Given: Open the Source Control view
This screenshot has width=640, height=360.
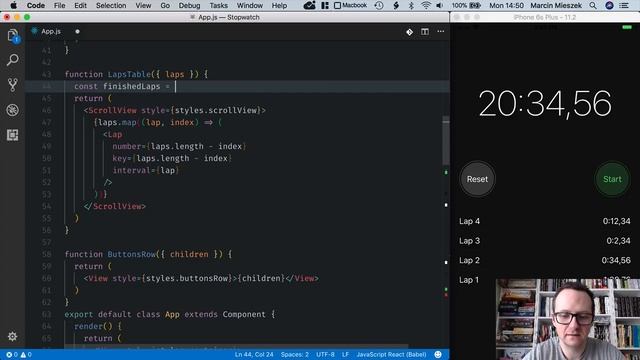Looking at the screenshot, I should pyautogui.click(x=13, y=85).
